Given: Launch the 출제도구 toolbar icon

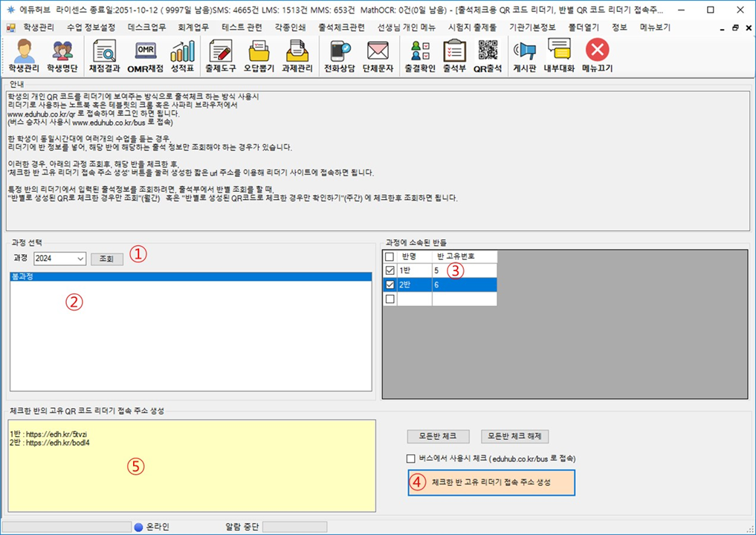Looking at the screenshot, I should click(220, 56).
